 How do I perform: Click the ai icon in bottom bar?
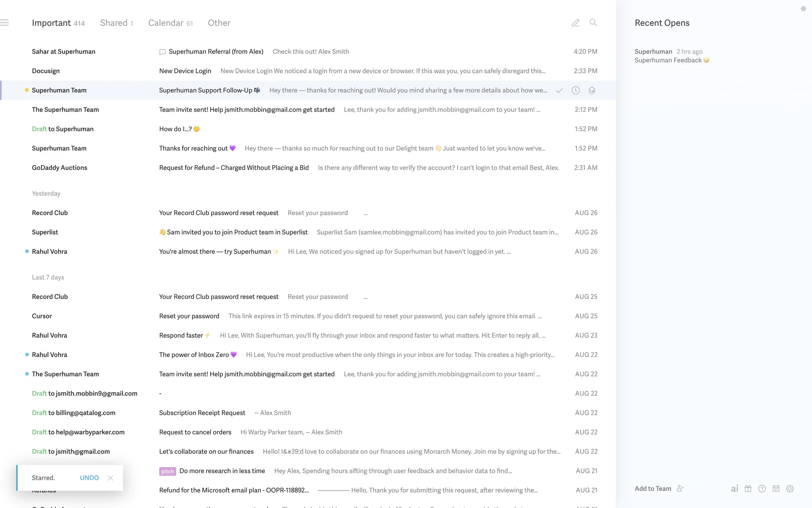(x=735, y=489)
